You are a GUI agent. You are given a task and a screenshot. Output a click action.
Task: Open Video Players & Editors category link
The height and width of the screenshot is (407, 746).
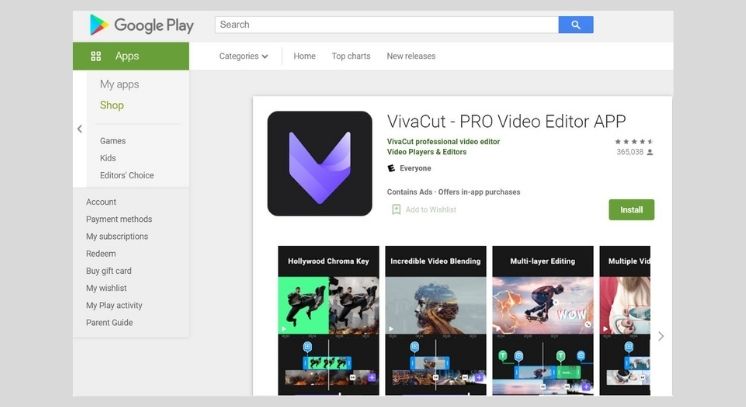click(x=427, y=152)
